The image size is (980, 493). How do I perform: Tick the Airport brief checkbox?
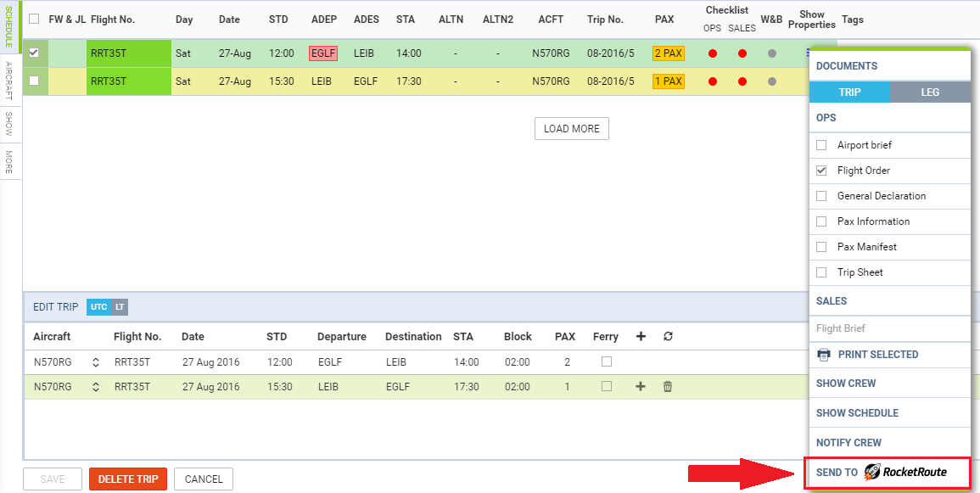(821, 145)
